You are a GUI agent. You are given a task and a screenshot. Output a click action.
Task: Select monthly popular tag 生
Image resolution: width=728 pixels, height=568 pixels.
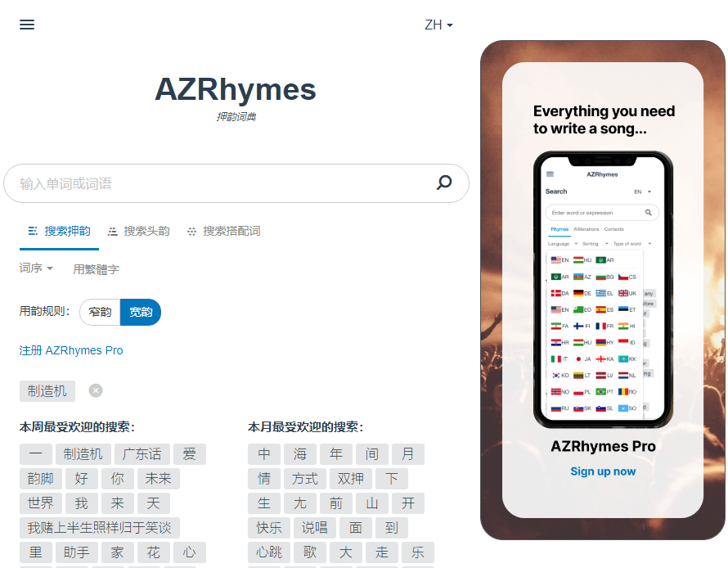click(x=264, y=503)
